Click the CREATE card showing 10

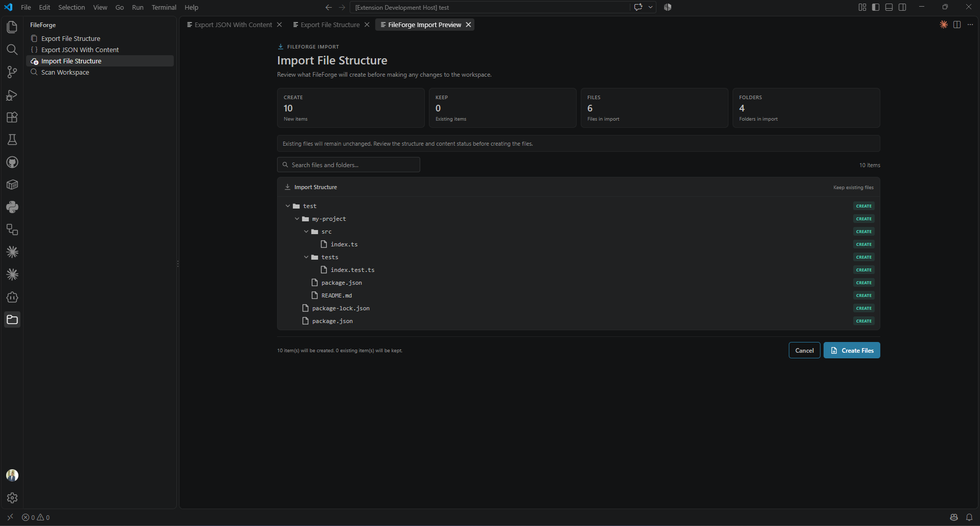[x=351, y=108]
